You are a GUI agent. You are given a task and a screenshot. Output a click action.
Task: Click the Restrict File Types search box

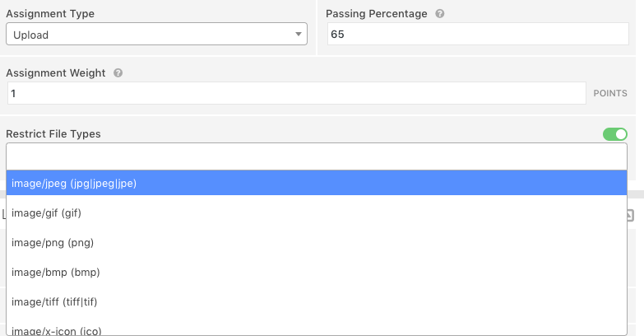pyautogui.click(x=316, y=156)
